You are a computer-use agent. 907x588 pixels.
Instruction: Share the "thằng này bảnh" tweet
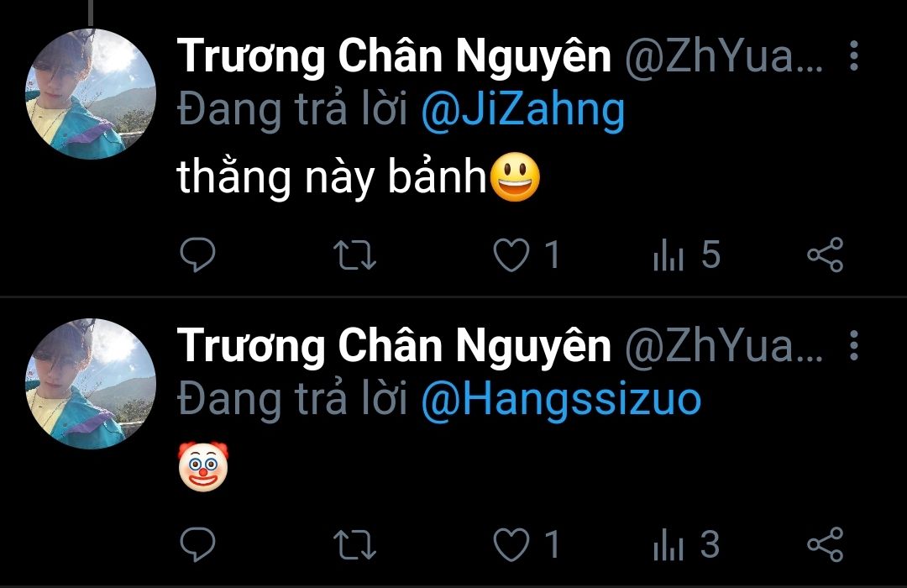point(826,255)
